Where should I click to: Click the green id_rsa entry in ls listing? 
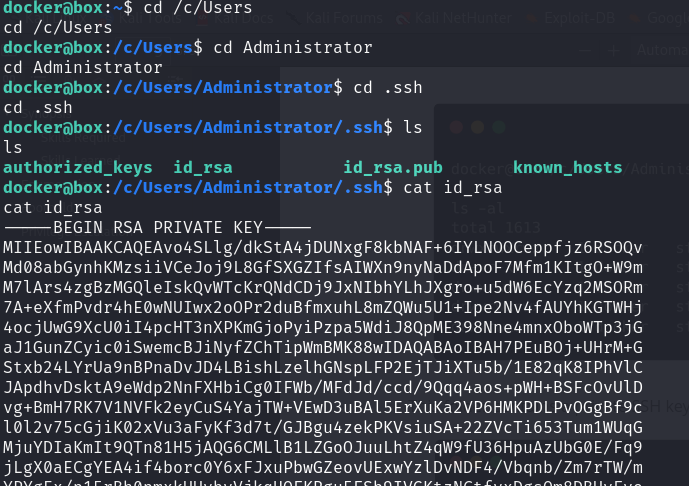pos(203,168)
